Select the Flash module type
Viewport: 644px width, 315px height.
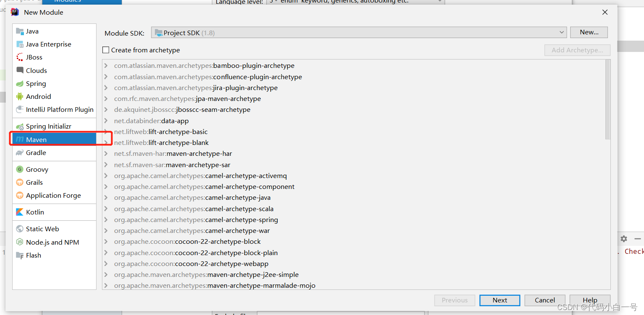point(33,255)
